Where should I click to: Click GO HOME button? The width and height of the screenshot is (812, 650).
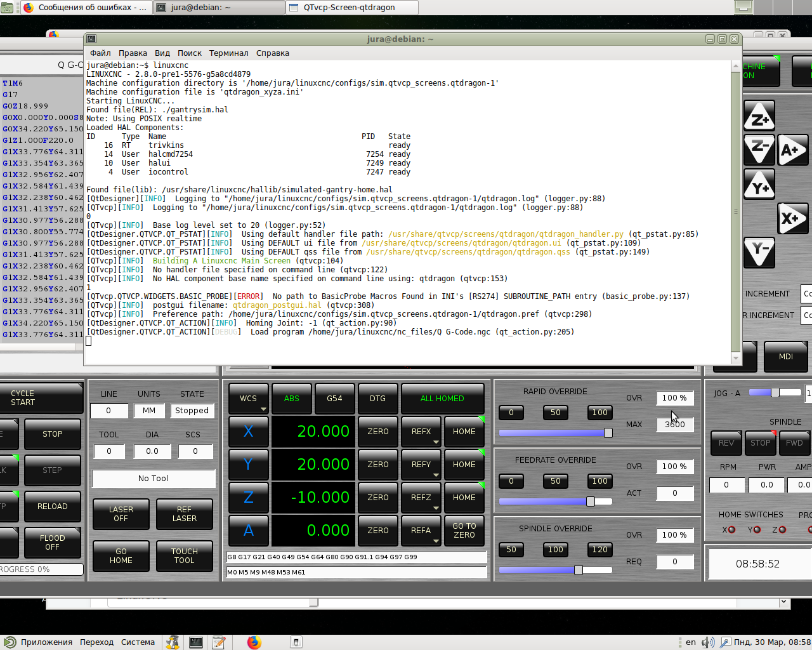coord(121,556)
